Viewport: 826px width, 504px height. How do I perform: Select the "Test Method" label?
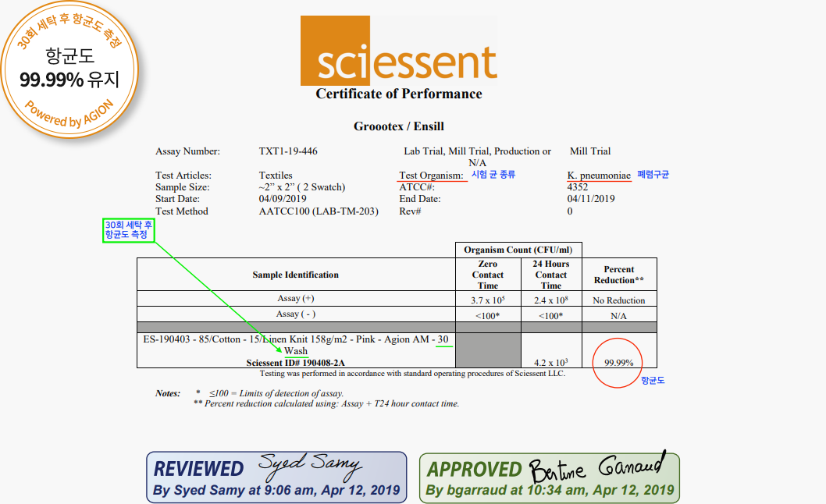(x=182, y=211)
